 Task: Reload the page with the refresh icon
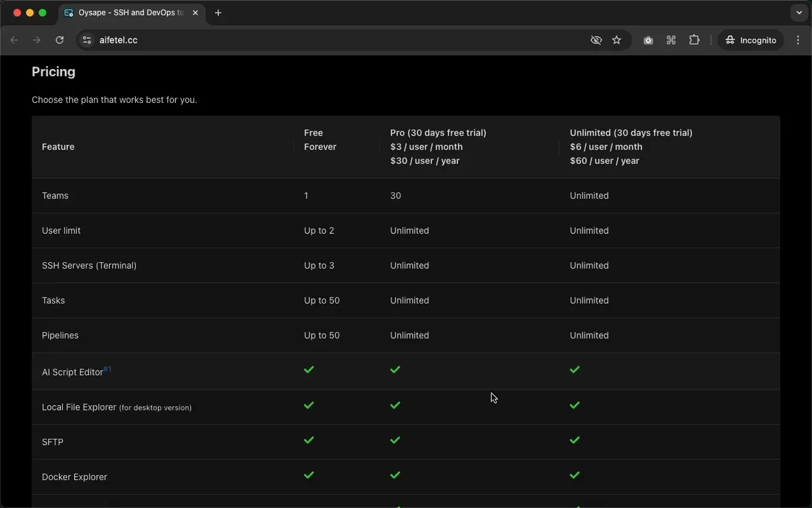60,40
